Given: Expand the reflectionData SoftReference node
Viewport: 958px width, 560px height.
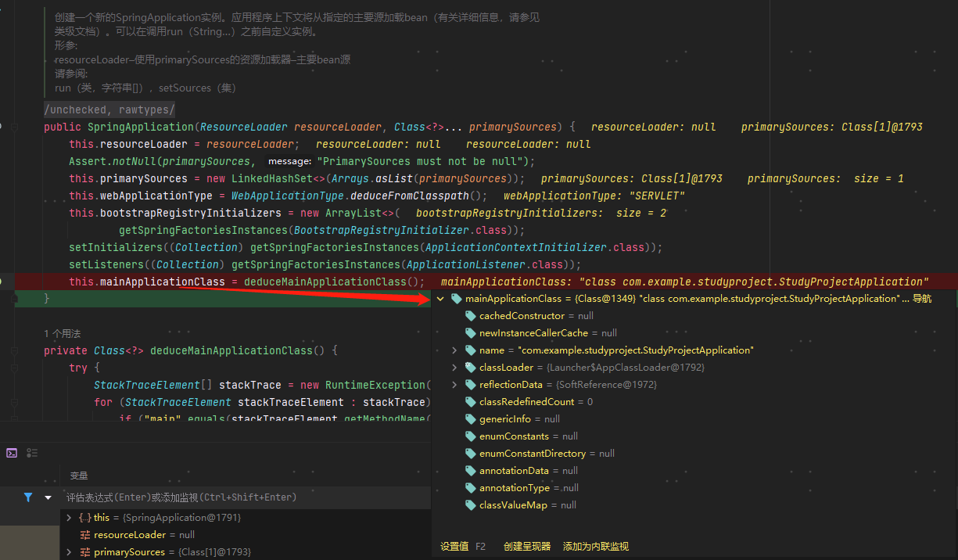Looking at the screenshot, I should coord(454,385).
